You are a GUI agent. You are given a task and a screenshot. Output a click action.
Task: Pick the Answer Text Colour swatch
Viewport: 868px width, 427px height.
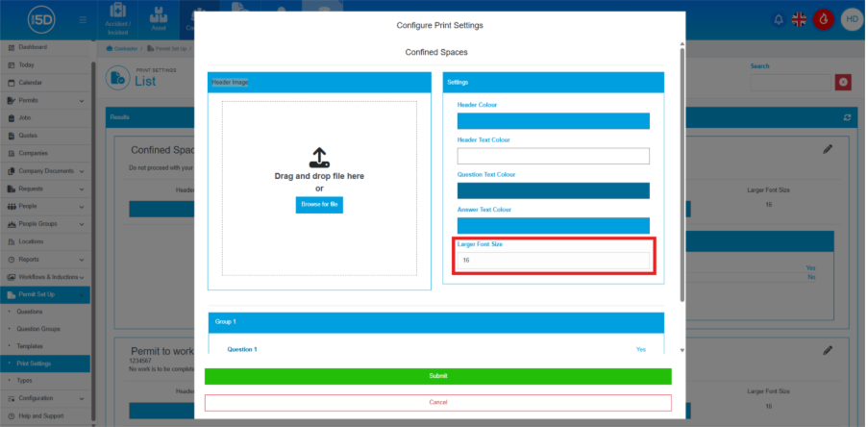(x=553, y=225)
